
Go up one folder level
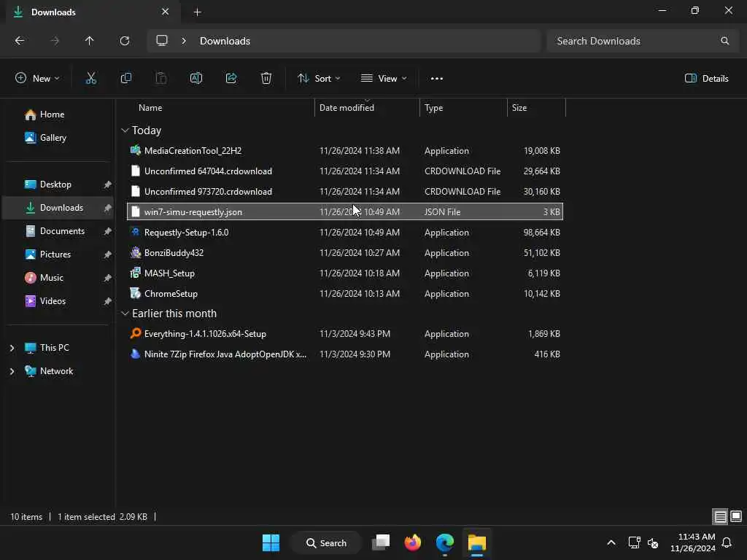[x=89, y=41]
